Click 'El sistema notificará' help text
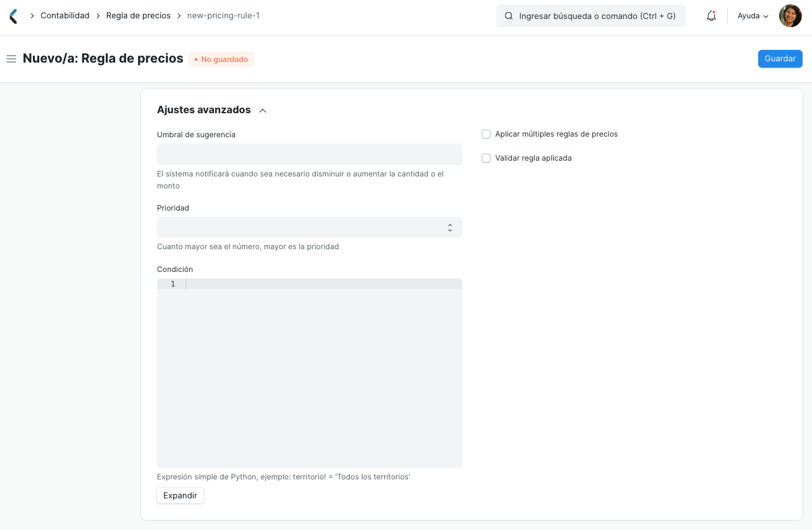Image resolution: width=812 pixels, height=530 pixels. pos(300,180)
